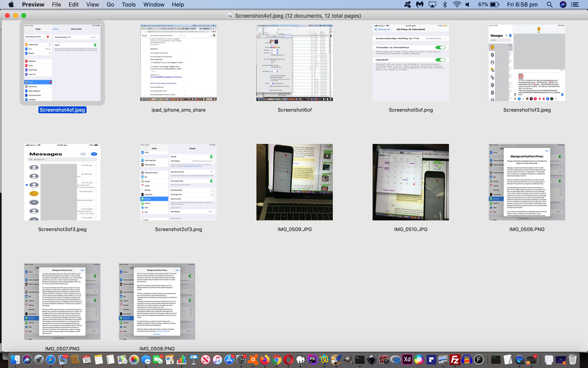Select the IMG_0507.PNG thumbnail image
Viewport: 588px width, 368px height.
[x=62, y=302]
